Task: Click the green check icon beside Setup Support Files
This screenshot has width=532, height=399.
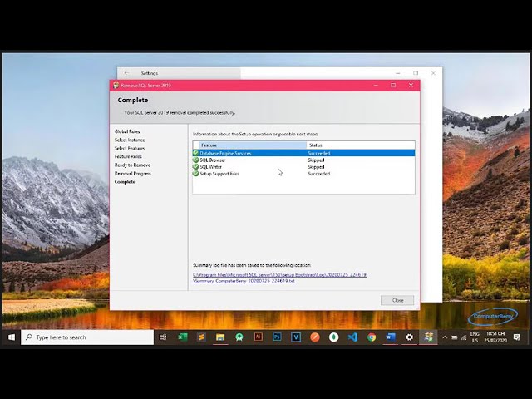Action: click(x=195, y=174)
